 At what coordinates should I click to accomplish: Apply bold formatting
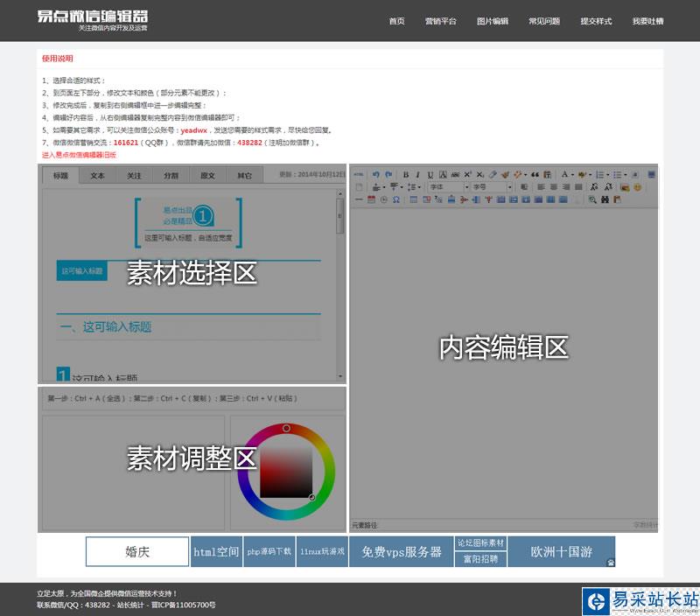click(x=406, y=174)
